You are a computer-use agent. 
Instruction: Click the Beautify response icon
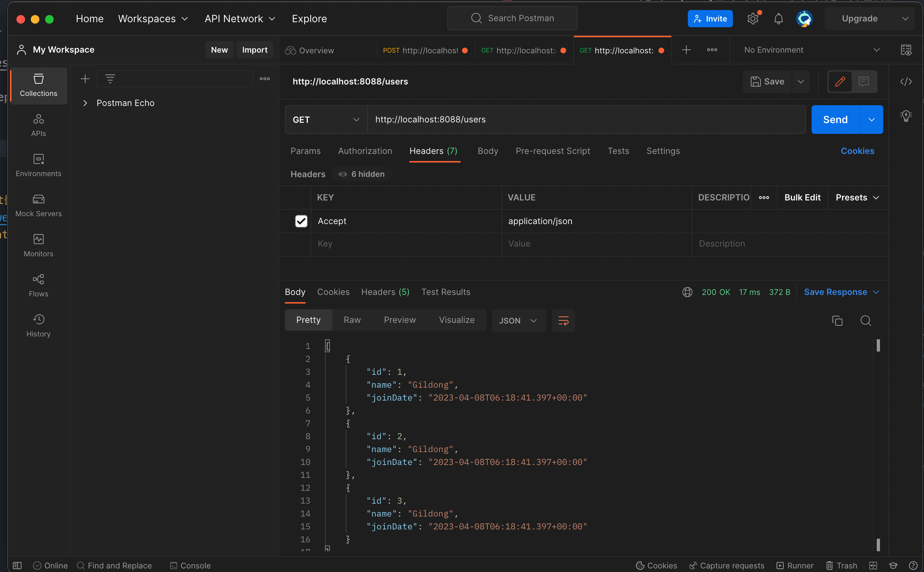(x=564, y=321)
